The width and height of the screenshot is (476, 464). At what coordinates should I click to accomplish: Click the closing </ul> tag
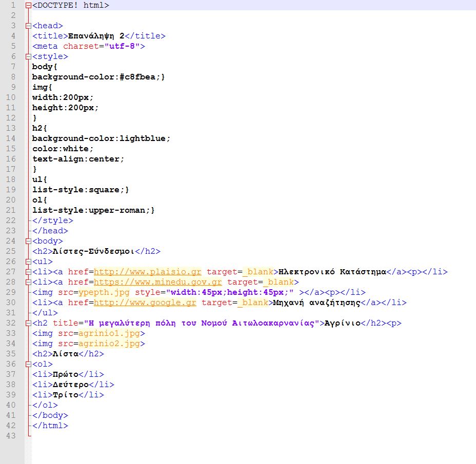pos(45,313)
